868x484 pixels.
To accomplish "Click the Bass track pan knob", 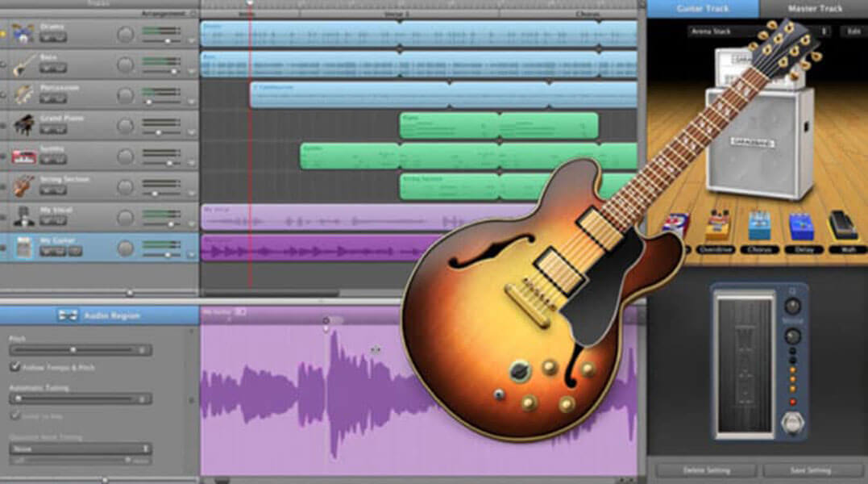I will pyautogui.click(x=126, y=65).
